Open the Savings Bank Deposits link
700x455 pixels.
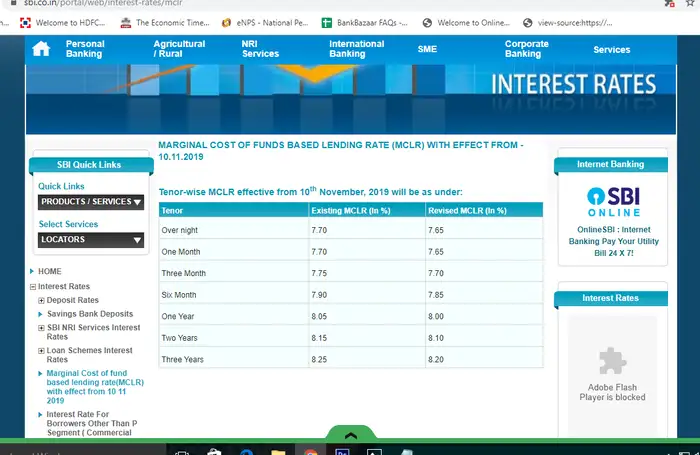point(90,314)
